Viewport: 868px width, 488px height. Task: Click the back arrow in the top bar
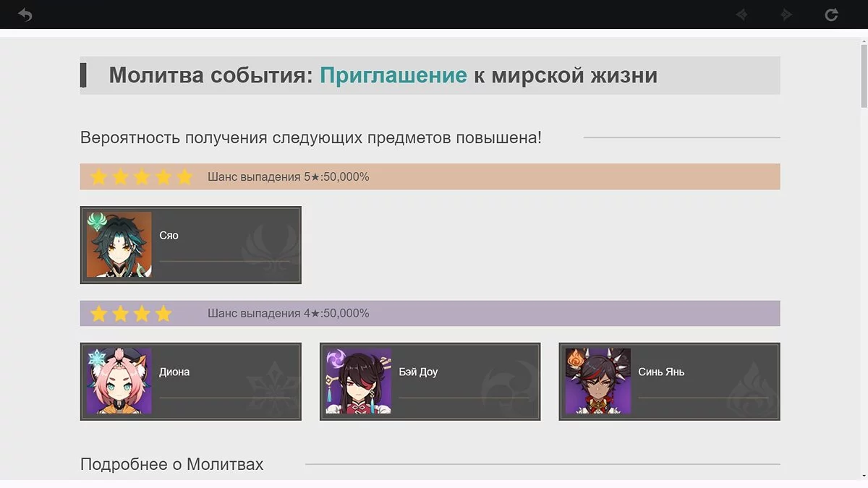click(25, 14)
